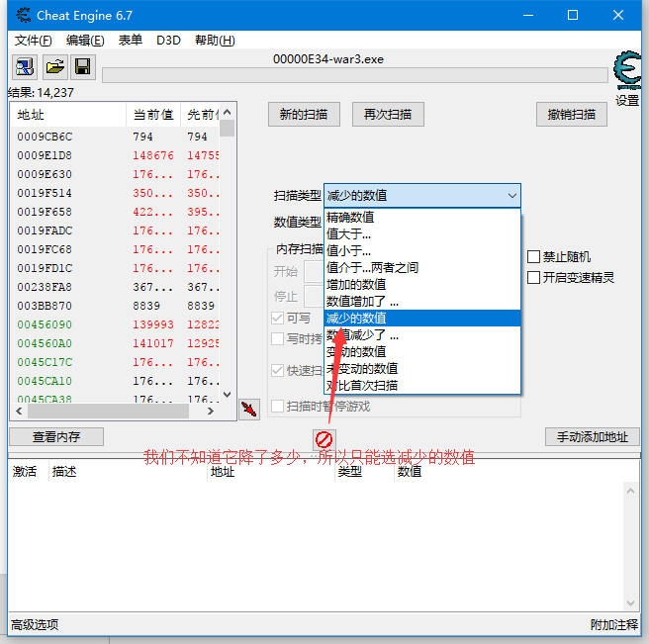Open the 编辑(E) menu

coord(85,41)
